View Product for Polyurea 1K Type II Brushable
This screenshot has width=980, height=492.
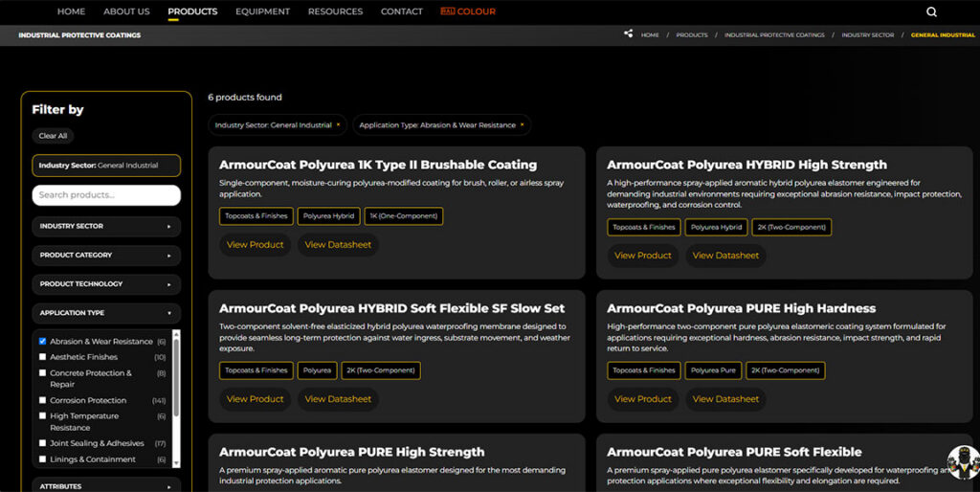pyautogui.click(x=255, y=244)
